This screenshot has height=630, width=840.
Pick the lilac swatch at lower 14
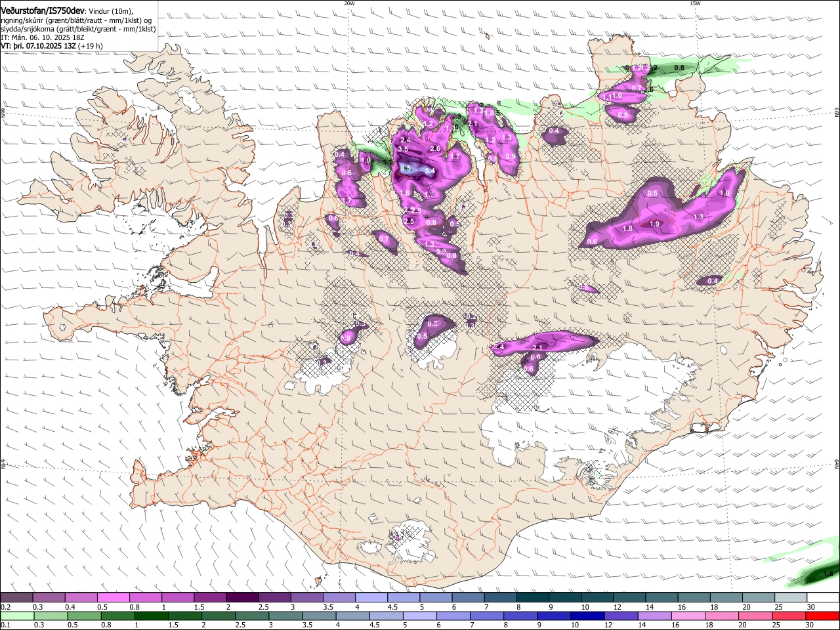click(x=654, y=616)
